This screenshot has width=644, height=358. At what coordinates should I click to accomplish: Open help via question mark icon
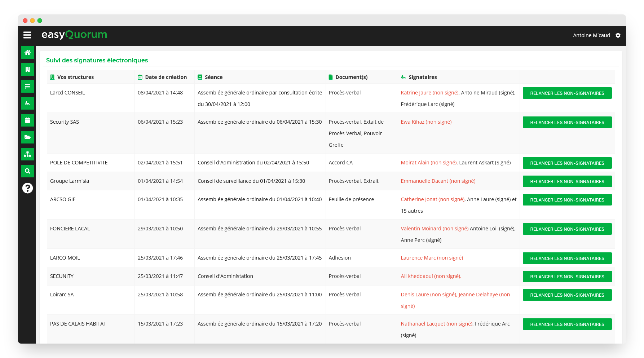click(x=27, y=188)
